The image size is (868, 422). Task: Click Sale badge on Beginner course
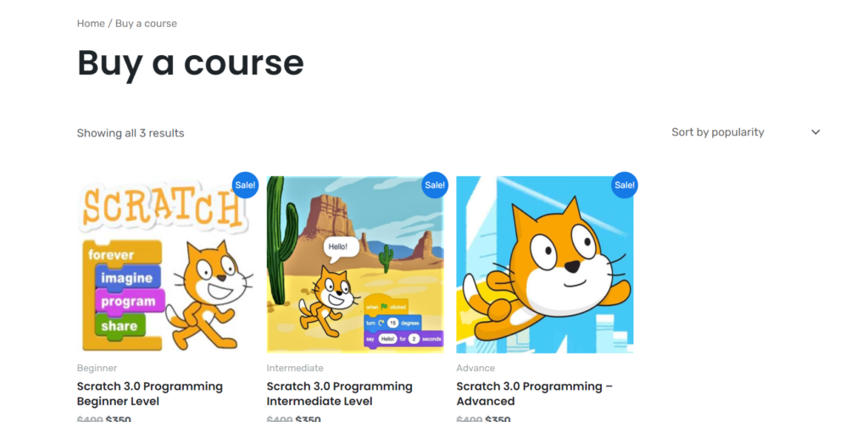click(x=245, y=185)
